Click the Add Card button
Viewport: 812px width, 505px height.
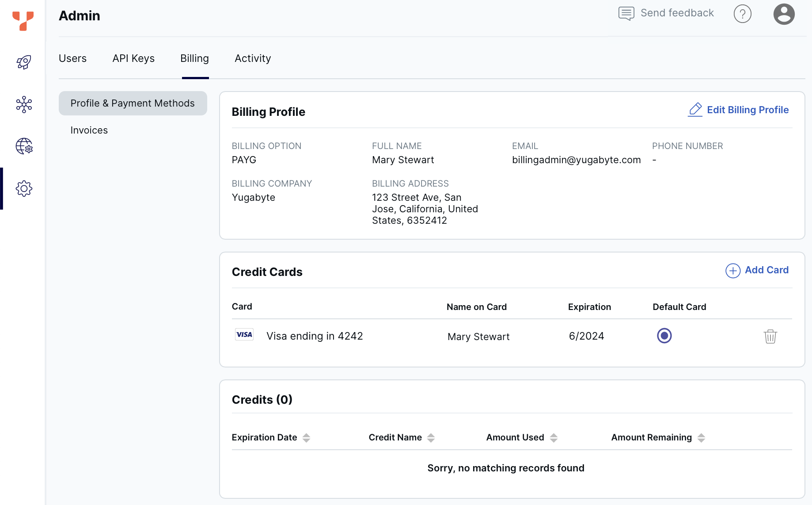[x=757, y=270]
